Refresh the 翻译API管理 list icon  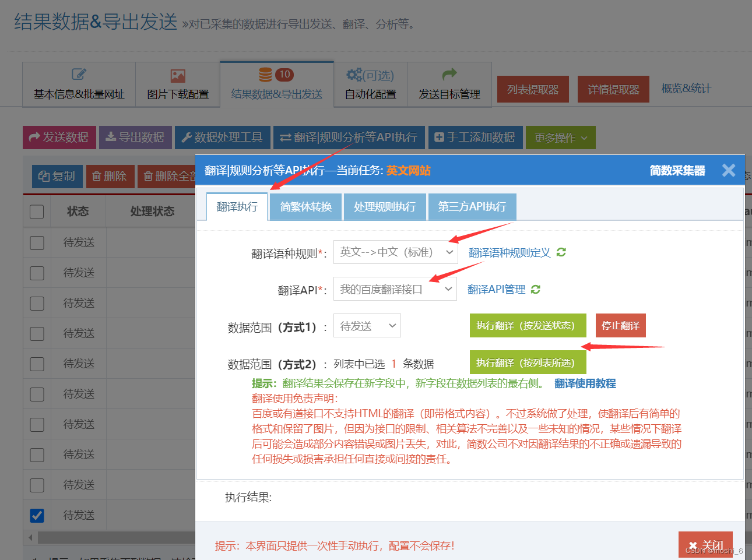coord(536,289)
